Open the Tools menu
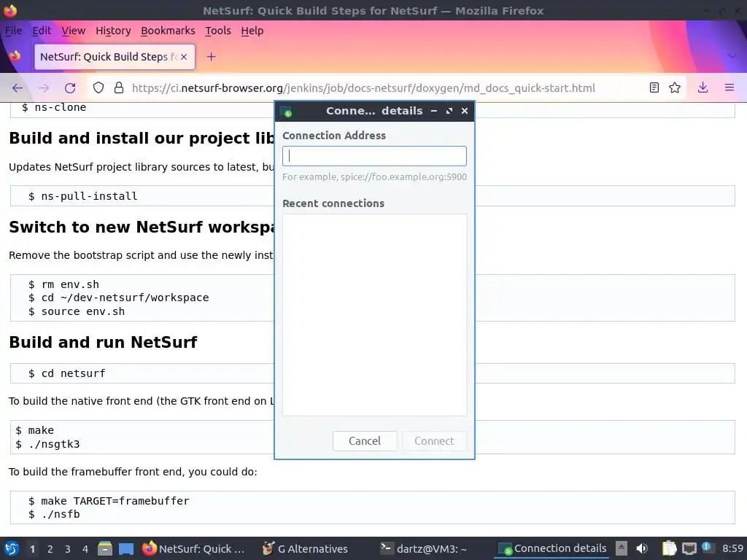This screenshot has height=560, width=747. tap(217, 31)
